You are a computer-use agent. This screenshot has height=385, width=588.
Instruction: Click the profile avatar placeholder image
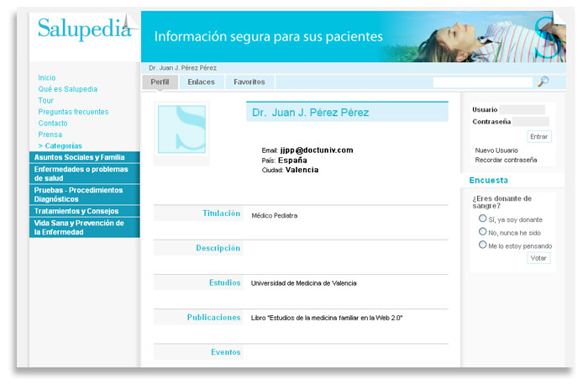pyautogui.click(x=182, y=129)
